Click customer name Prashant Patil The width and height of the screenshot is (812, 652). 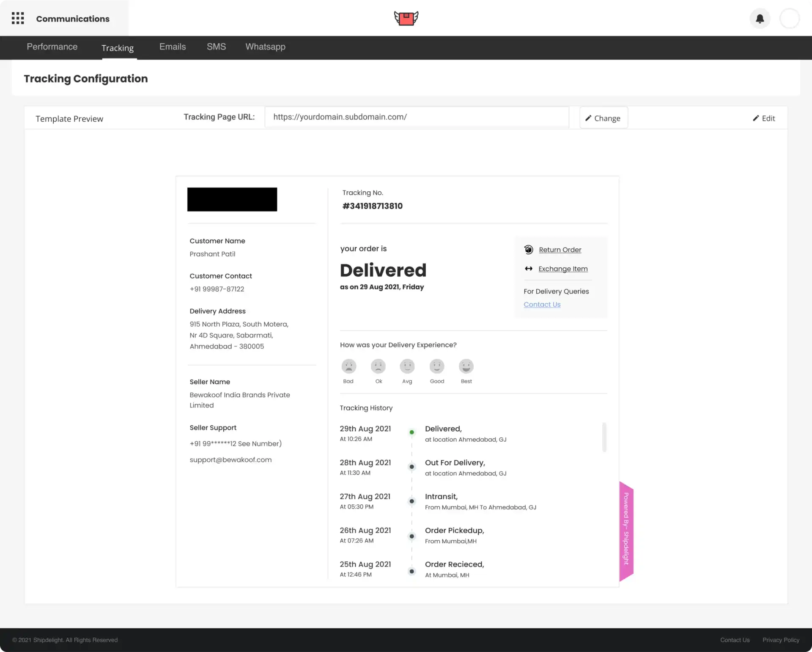click(212, 254)
